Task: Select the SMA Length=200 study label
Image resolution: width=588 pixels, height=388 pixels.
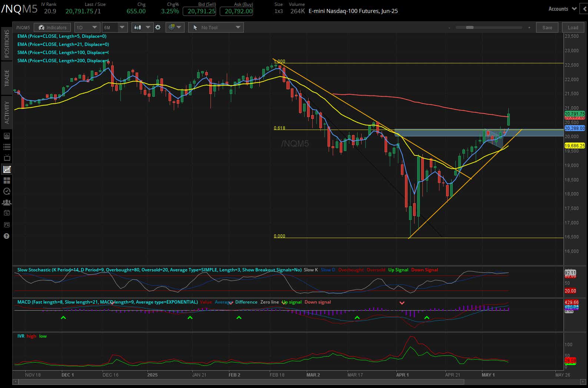Action: coord(63,61)
